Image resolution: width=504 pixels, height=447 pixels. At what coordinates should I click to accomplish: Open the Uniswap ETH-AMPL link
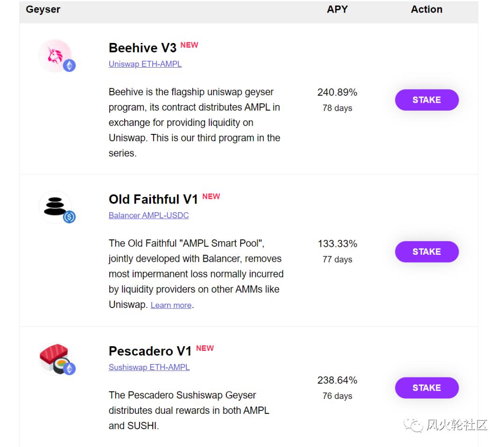coord(145,64)
